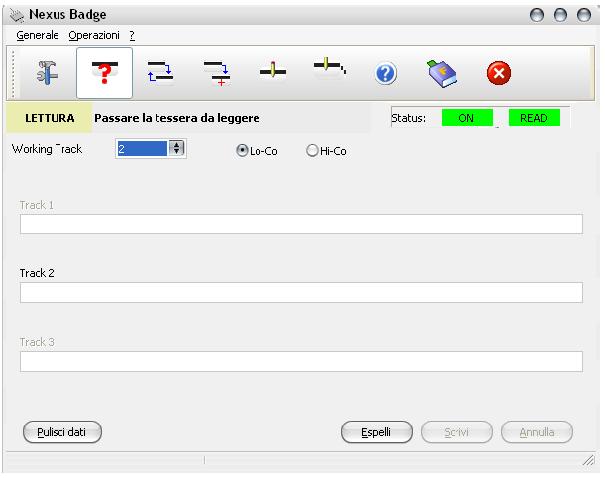Click the Pulisci dati button
The image size is (605, 478).
(62, 432)
